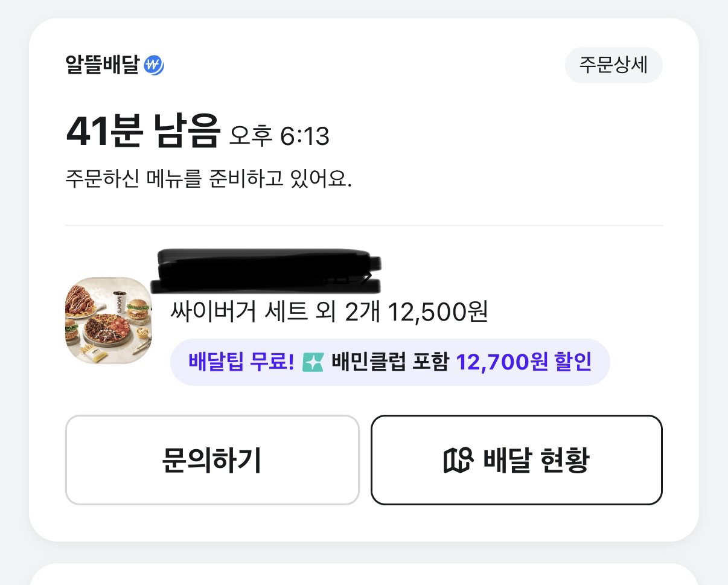Tap the 오후 6:13 estimated arrival time
Image resolution: width=728 pixels, height=585 pixels.
(279, 137)
